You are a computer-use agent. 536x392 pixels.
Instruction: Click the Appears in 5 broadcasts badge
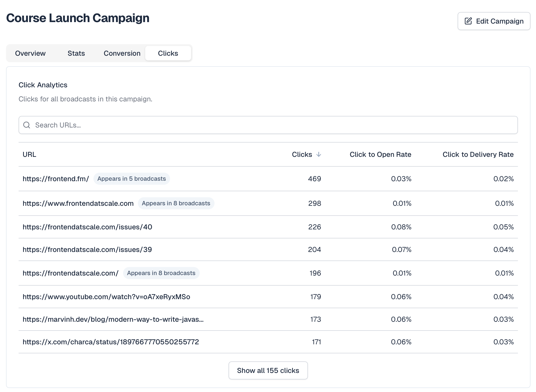(x=131, y=179)
